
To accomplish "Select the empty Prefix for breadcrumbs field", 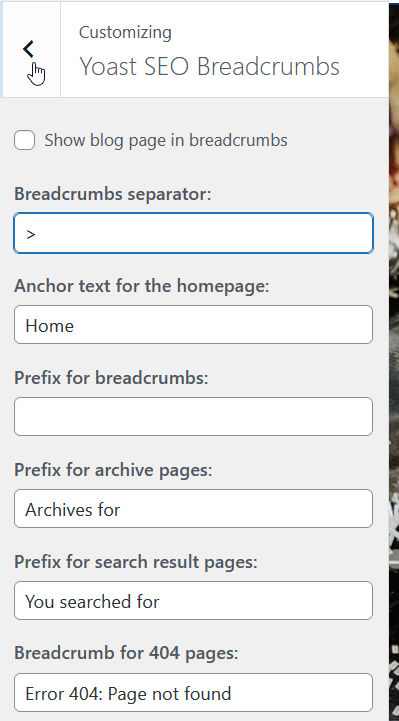I will (x=194, y=417).
